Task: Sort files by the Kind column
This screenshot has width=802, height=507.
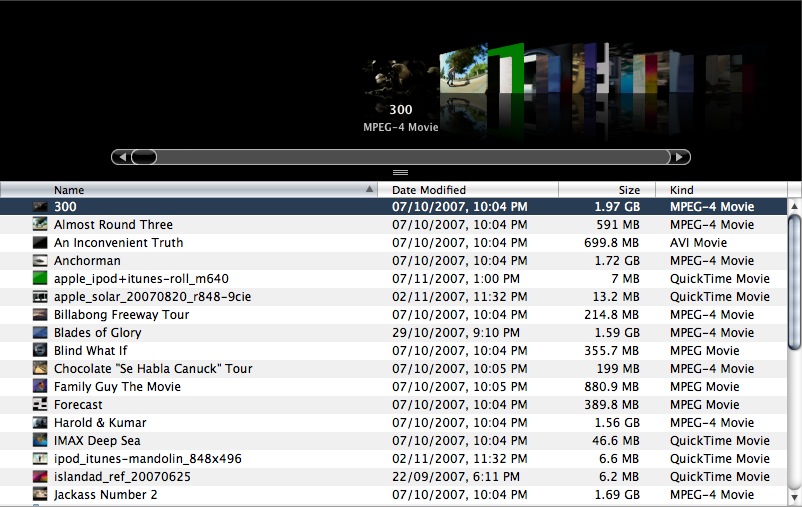Action: pos(721,190)
